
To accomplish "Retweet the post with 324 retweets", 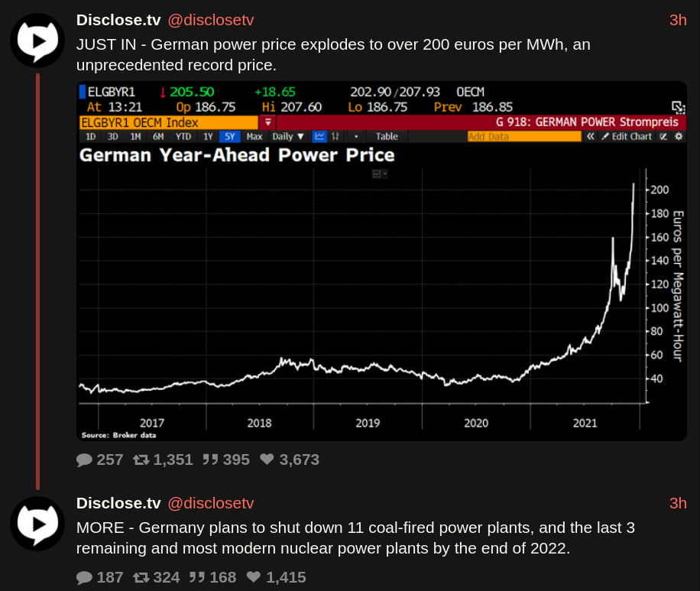I will (x=141, y=577).
